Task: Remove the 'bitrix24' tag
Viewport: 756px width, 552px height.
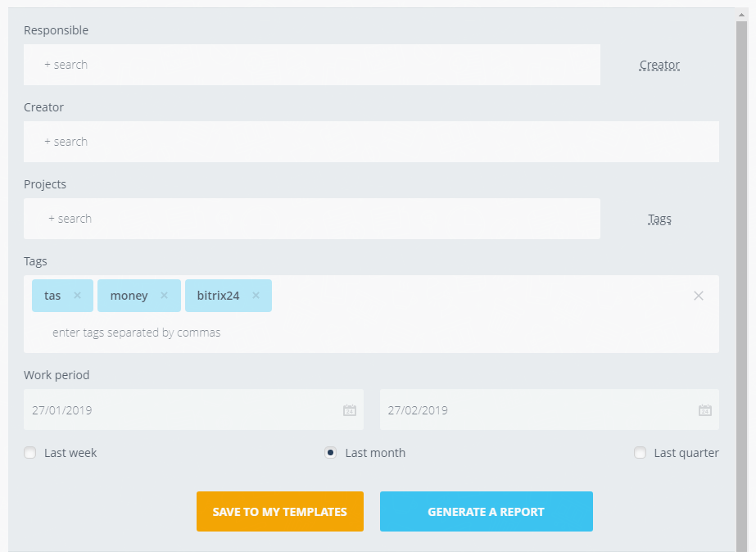Action: 256,295
